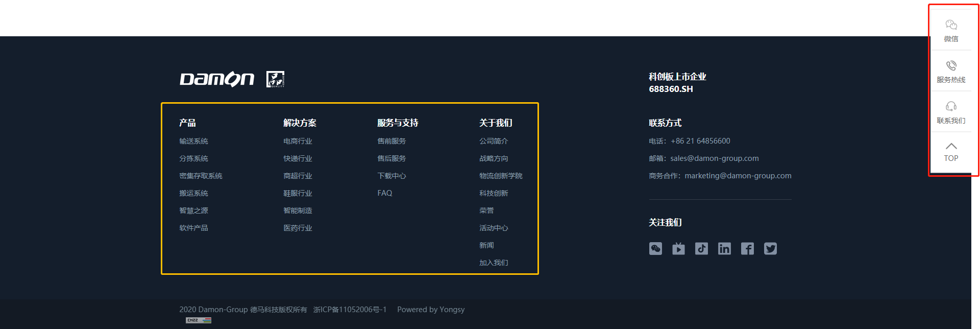The height and width of the screenshot is (329, 980).
Task: Click the CNZZ statistics badge
Action: (199, 320)
